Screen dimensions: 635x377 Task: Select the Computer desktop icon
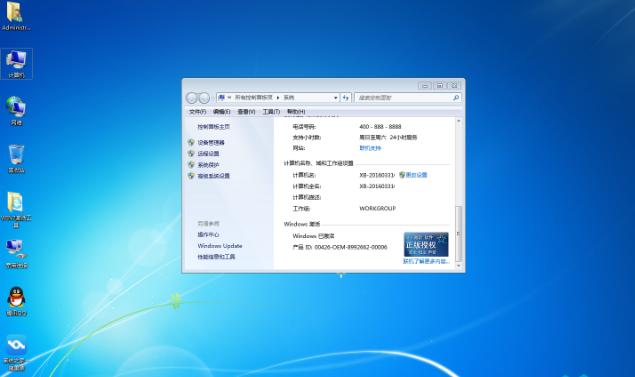point(16,64)
